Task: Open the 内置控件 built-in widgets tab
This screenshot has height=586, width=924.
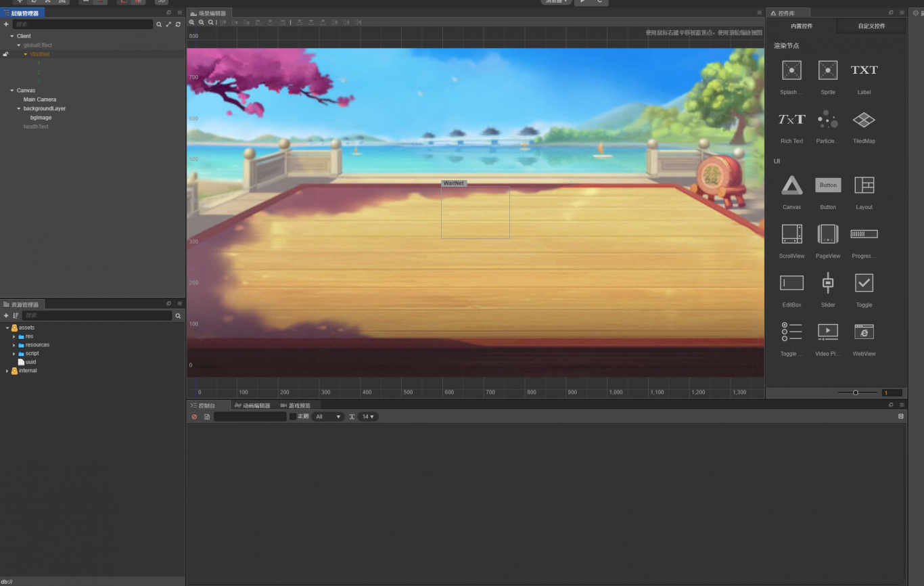Action: 802,26
